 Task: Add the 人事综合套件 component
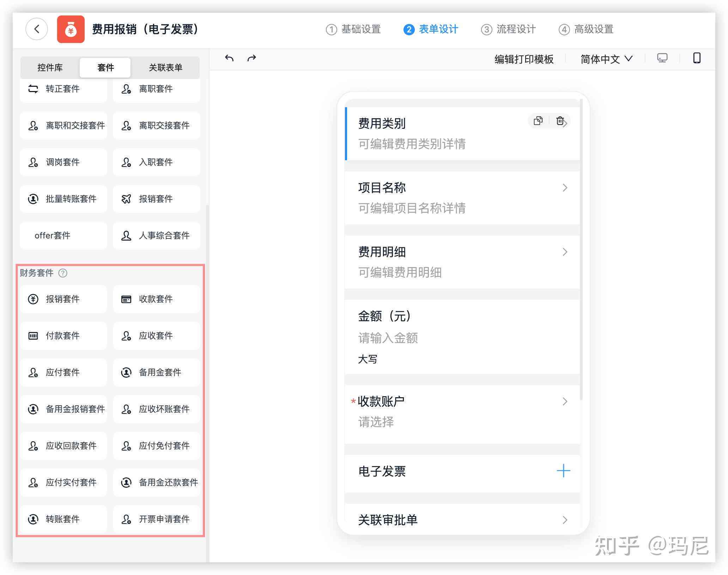point(157,236)
